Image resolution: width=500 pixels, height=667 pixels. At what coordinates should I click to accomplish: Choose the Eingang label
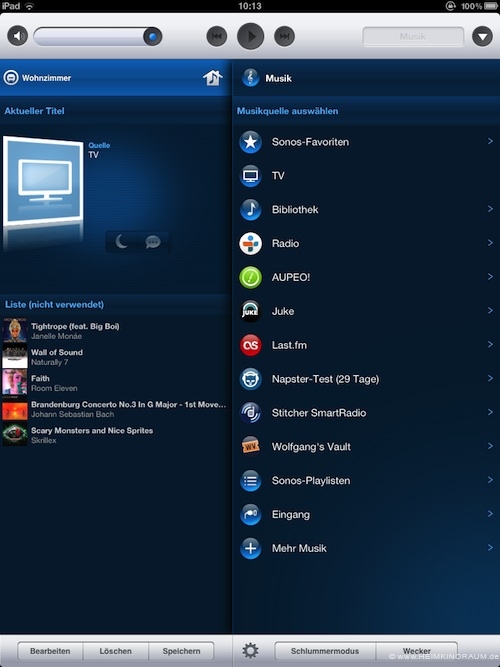(291, 515)
